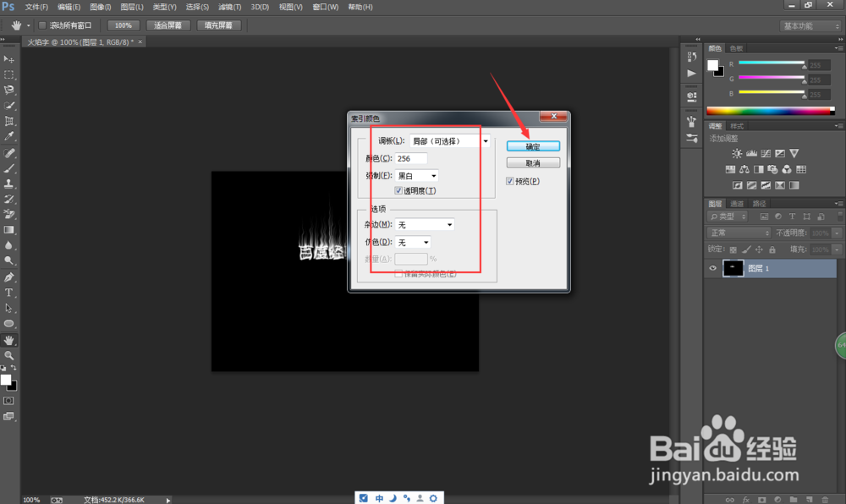Select the Blur tool
The image size is (846, 504).
click(x=9, y=245)
